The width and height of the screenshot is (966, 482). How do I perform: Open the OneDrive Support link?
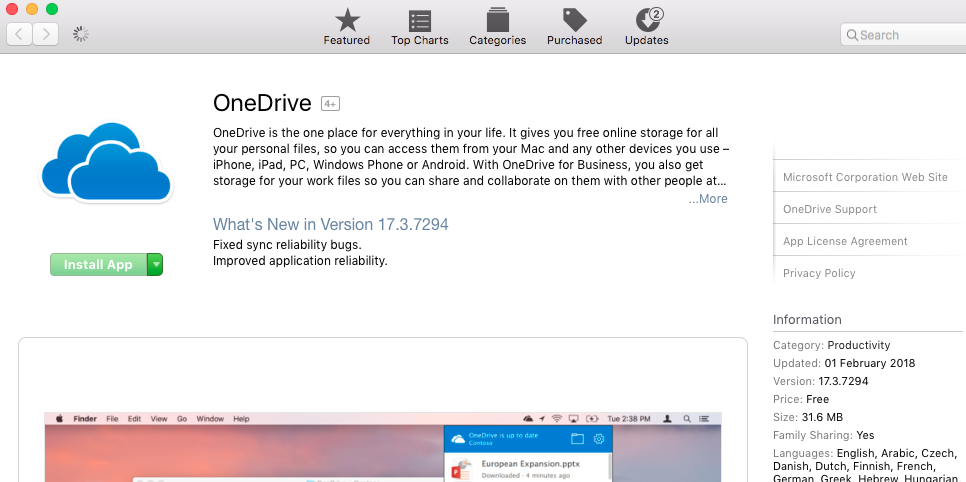(x=829, y=209)
